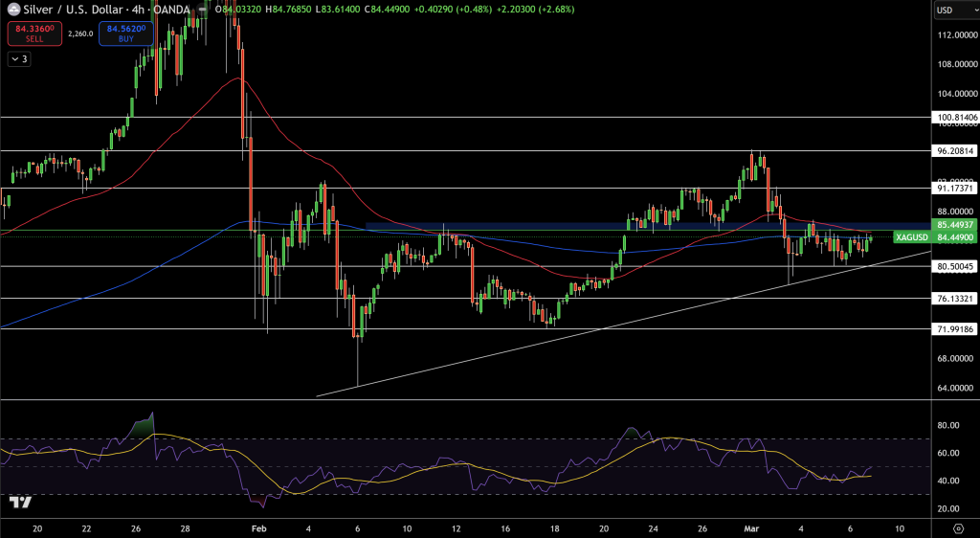Image resolution: width=980 pixels, height=538 pixels.
Task: Click the blue BUY 84.5620 button
Action: 125,34
